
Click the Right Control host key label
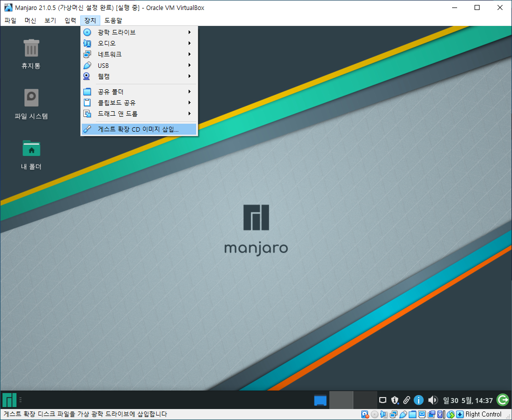(x=484, y=415)
